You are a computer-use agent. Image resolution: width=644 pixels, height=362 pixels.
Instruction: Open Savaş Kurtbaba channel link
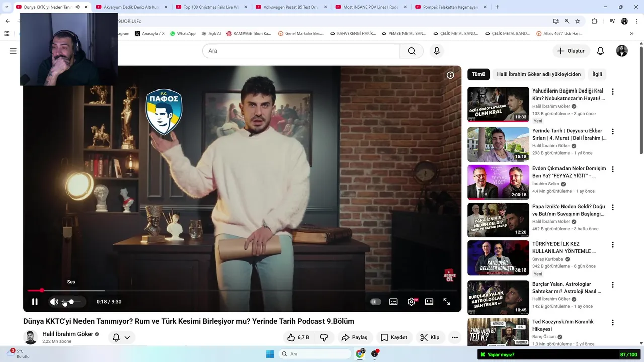click(x=548, y=259)
